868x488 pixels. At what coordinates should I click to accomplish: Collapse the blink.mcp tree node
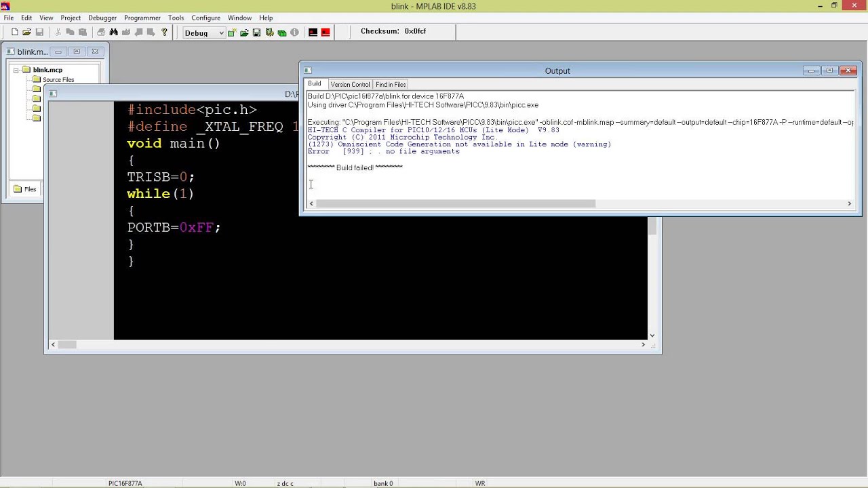16,70
